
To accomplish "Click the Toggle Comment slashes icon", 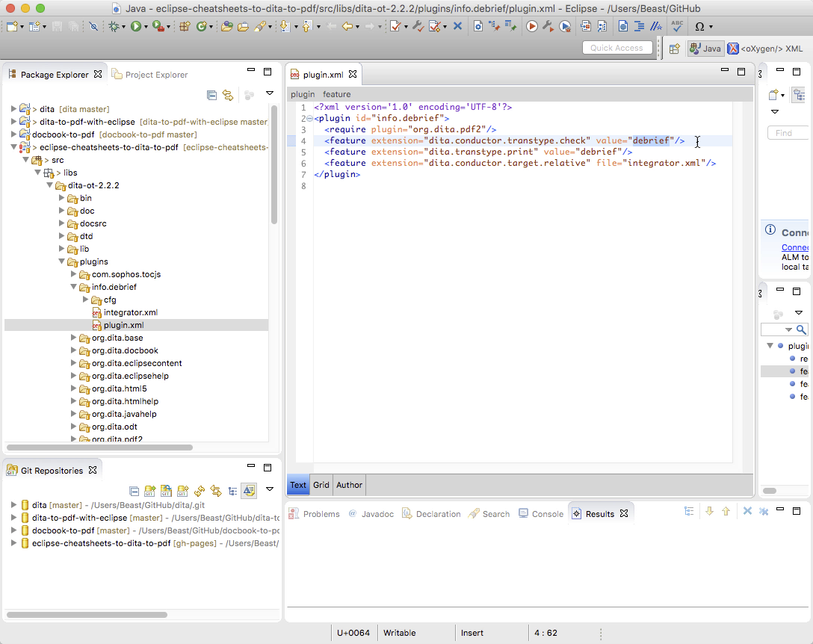I will point(656,26).
